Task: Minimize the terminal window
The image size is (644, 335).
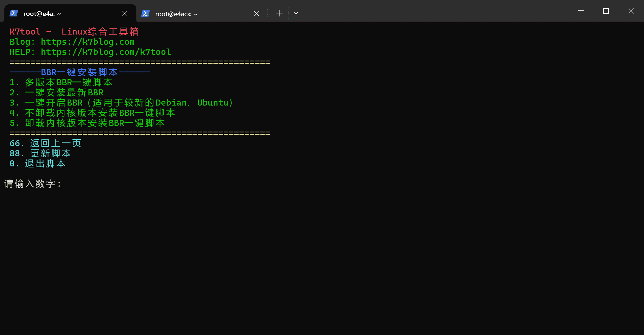Action: click(x=581, y=11)
